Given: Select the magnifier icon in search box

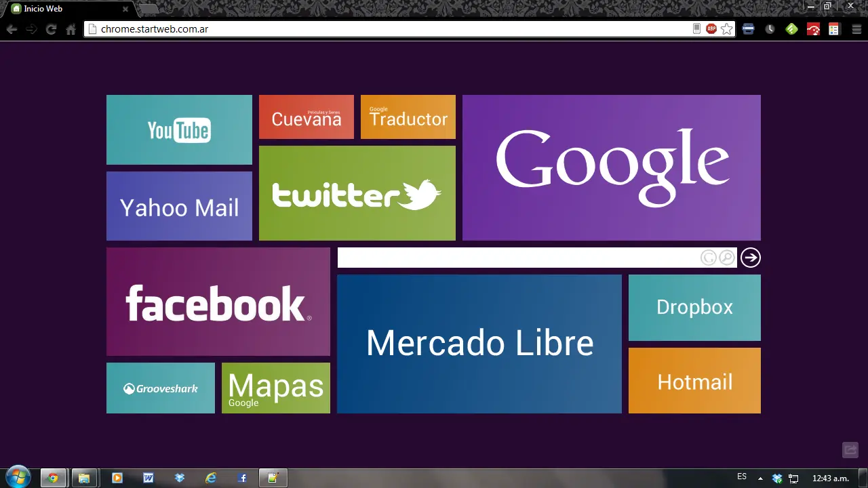Looking at the screenshot, I should 727,258.
